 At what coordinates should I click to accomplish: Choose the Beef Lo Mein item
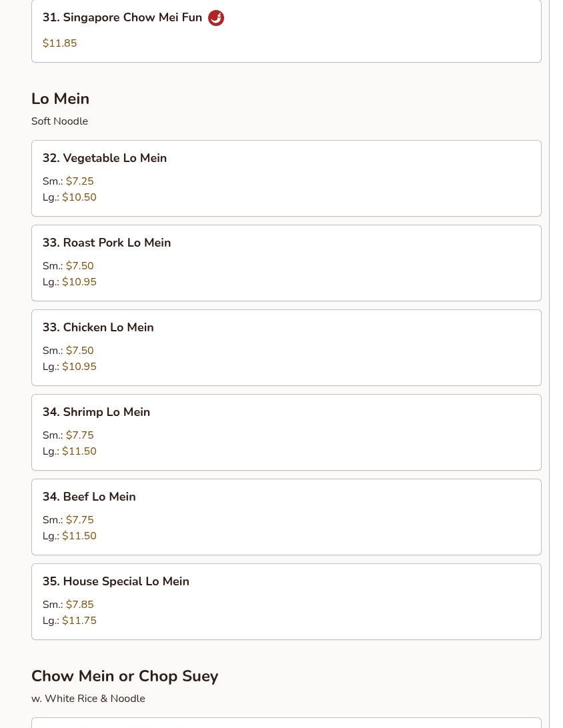point(89,497)
